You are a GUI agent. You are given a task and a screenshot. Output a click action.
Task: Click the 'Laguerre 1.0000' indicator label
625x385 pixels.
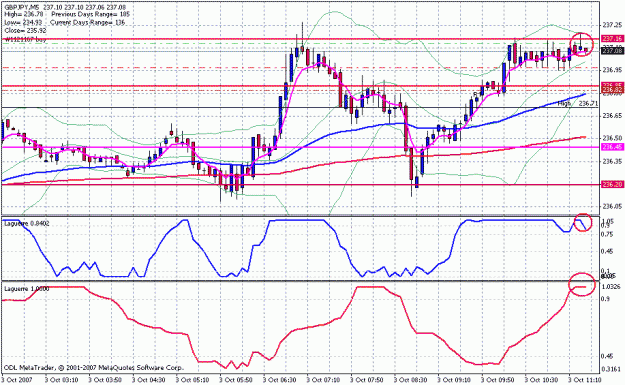(x=27, y=289)
